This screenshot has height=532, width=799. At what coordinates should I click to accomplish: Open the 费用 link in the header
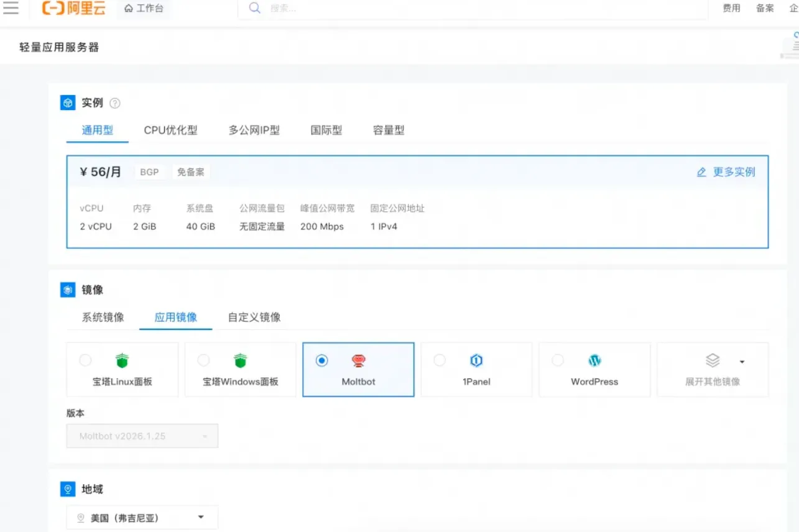(732, 9)
